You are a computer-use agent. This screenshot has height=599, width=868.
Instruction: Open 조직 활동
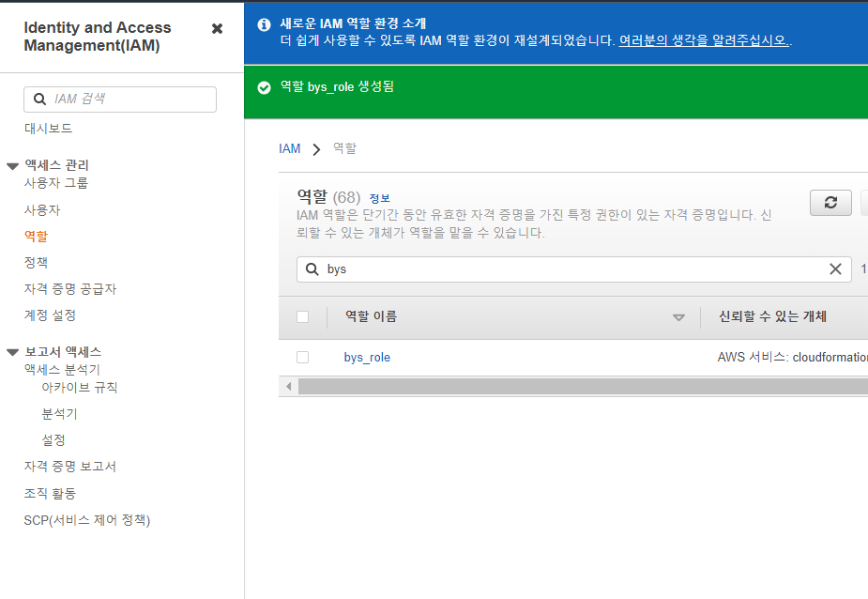pyautogui.click(x=50, y=493)
